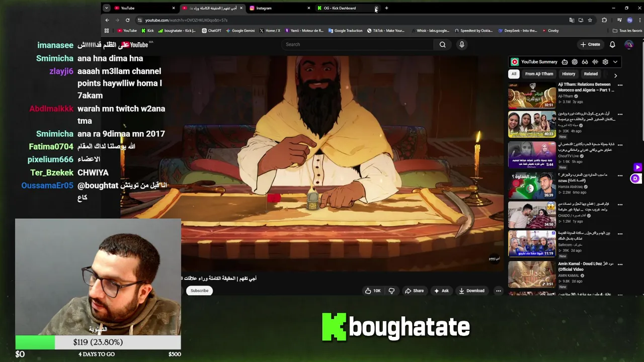The width and height of the screenshot is (644, 362).
Task: Like the video (10K)
Action: pos(373,291)
